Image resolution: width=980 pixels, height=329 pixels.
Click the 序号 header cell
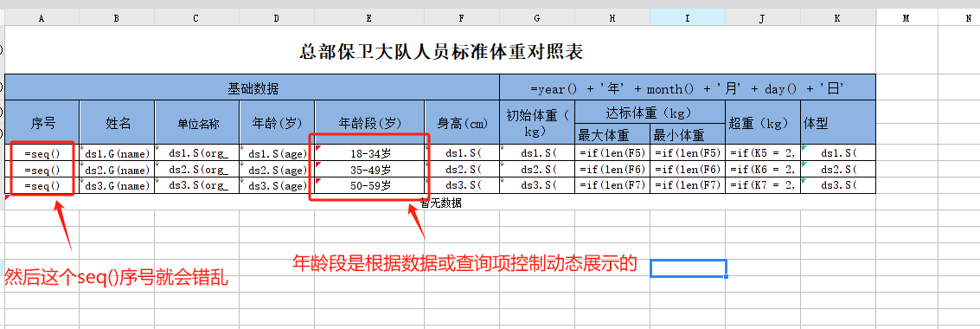point(42,122)
